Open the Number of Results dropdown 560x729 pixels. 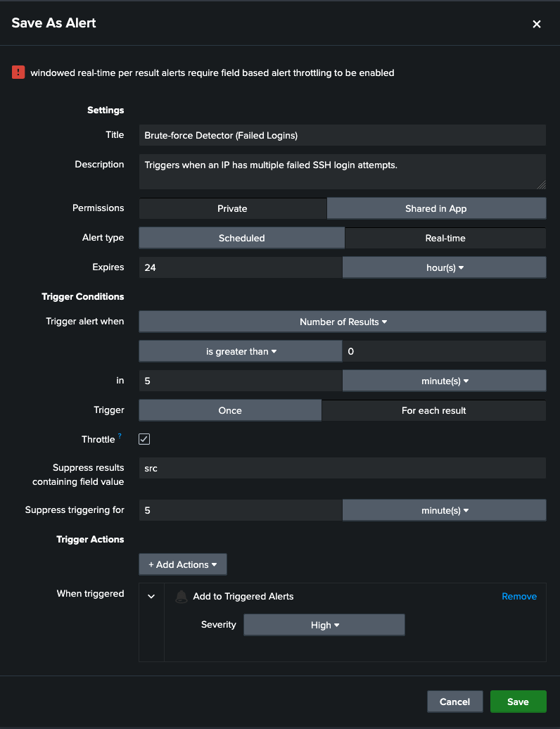click(x=343, y=322)
